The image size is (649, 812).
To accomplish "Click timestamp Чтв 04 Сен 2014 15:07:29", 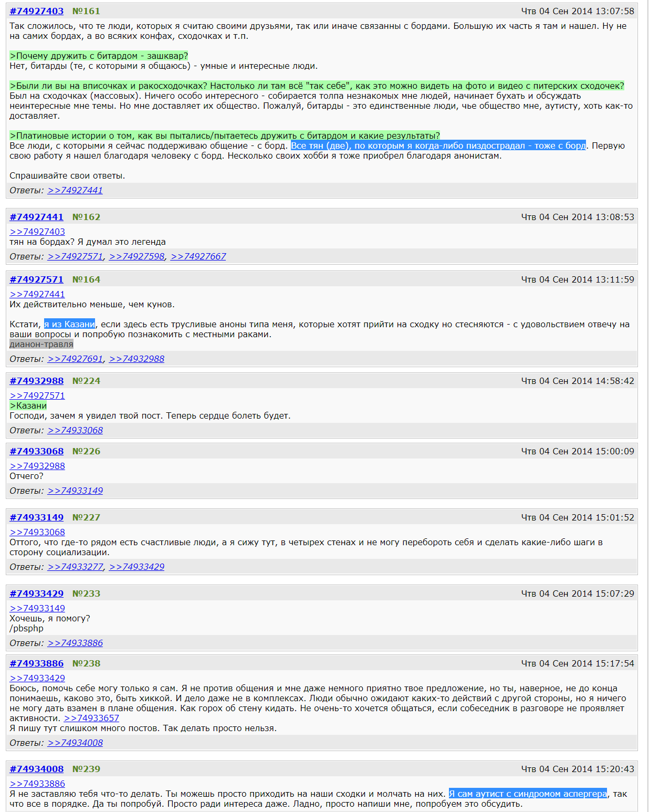I will [578, 594].
